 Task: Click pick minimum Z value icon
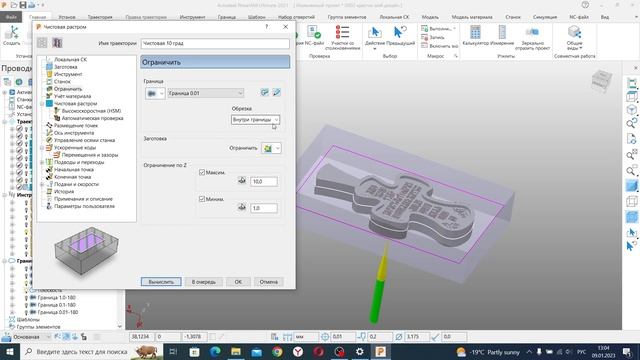tap(242, 207)
